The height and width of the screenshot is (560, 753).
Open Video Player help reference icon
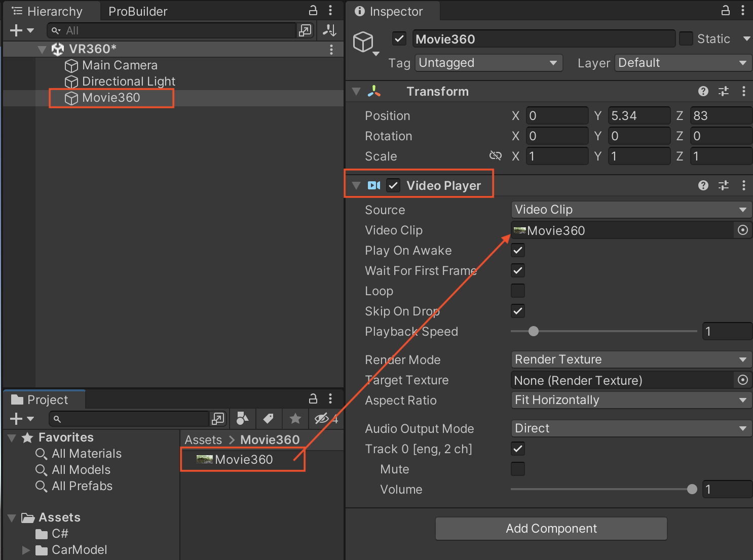tap(703, 185)
